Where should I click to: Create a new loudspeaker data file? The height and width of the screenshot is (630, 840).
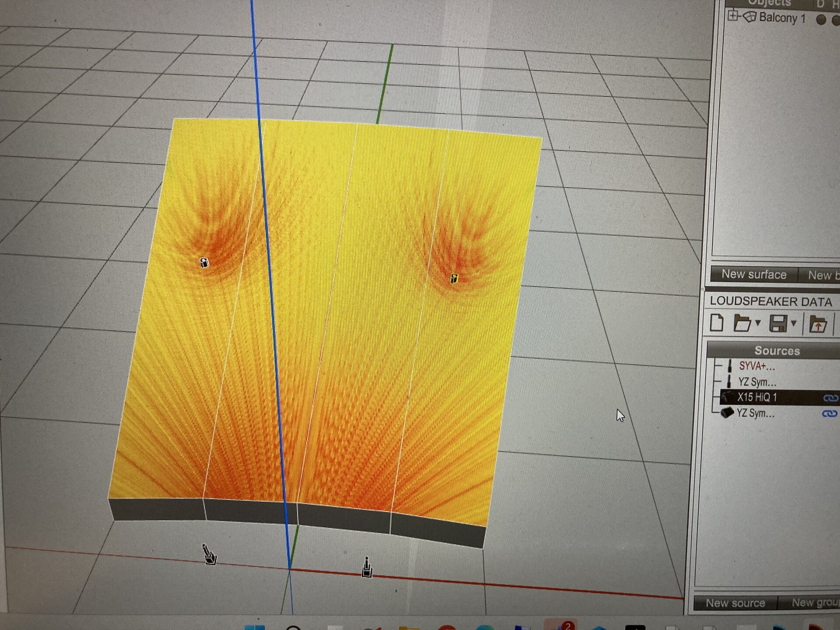point(716,323)
